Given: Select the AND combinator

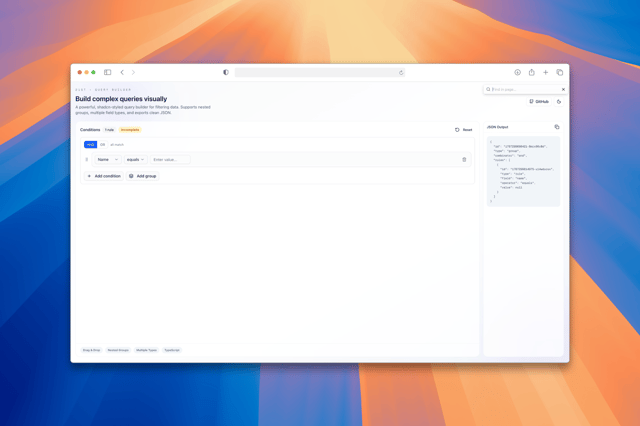Looking at the screenshot, I should (91, 144).
